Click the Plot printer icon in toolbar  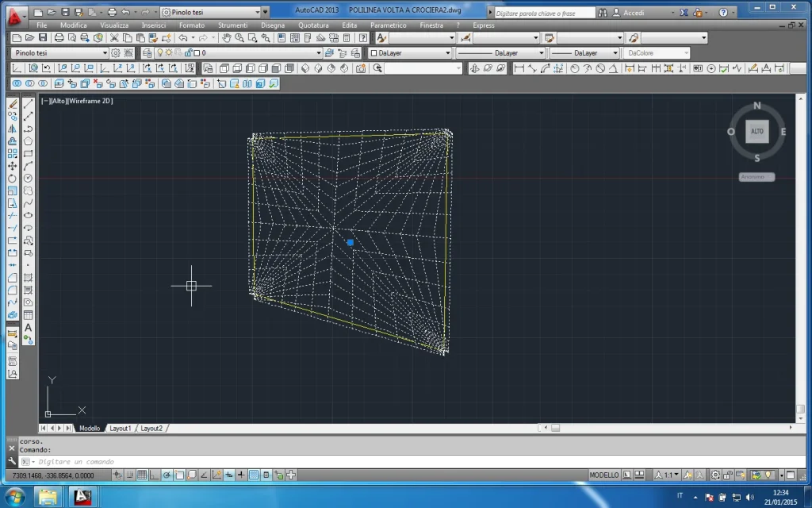[59, 38]
